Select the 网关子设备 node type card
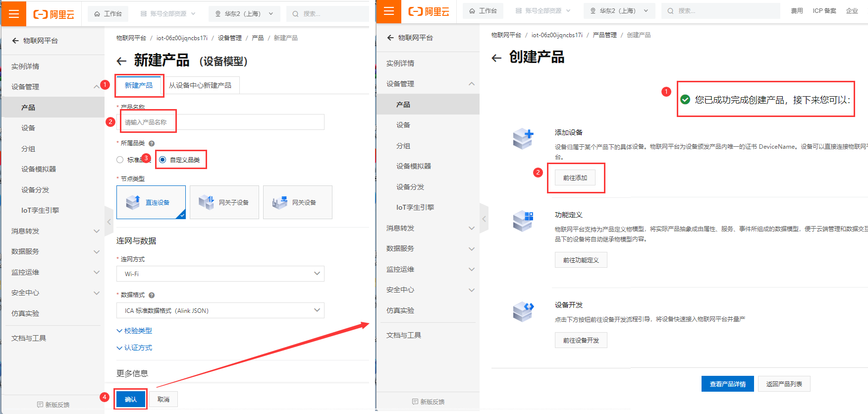 pos(224,202)
